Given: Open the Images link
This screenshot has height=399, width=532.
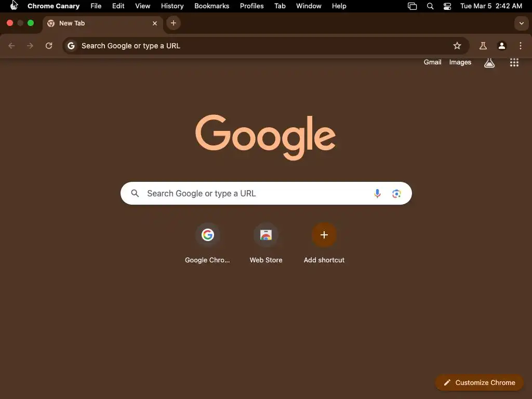Looking at the screenshot, I should [x=460, y=62].
